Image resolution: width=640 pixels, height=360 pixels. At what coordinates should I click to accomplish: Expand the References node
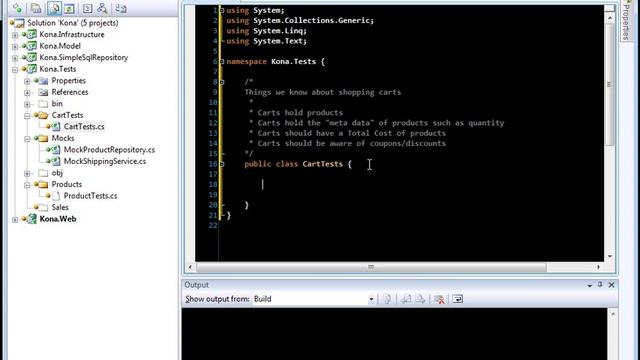27,92
